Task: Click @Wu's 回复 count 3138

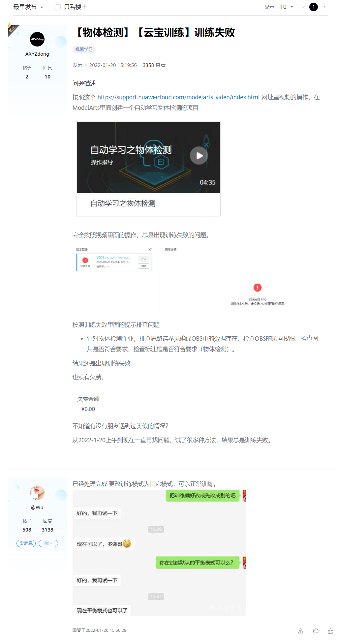Action: coord(47,530)
